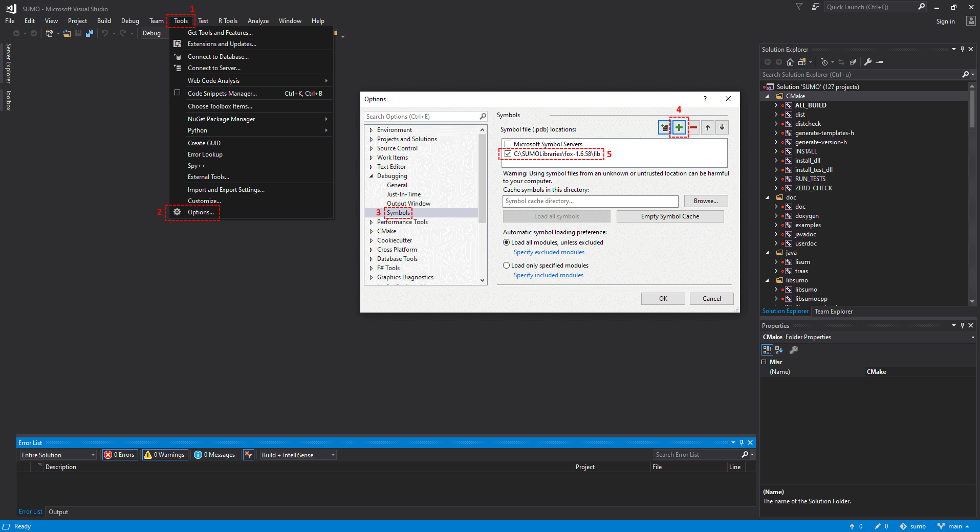Select Load only specified modules radio button
The height and width of the screenshot is (532, 980).
(x=506, y=265)
